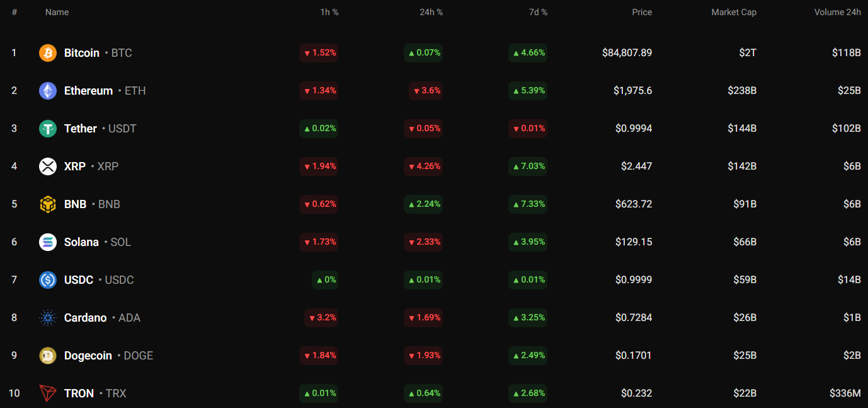Image resolution: width=868 pixels, height=408 pixels.
Task: Open the Bitcoin name link
Action: click(82, 53)
